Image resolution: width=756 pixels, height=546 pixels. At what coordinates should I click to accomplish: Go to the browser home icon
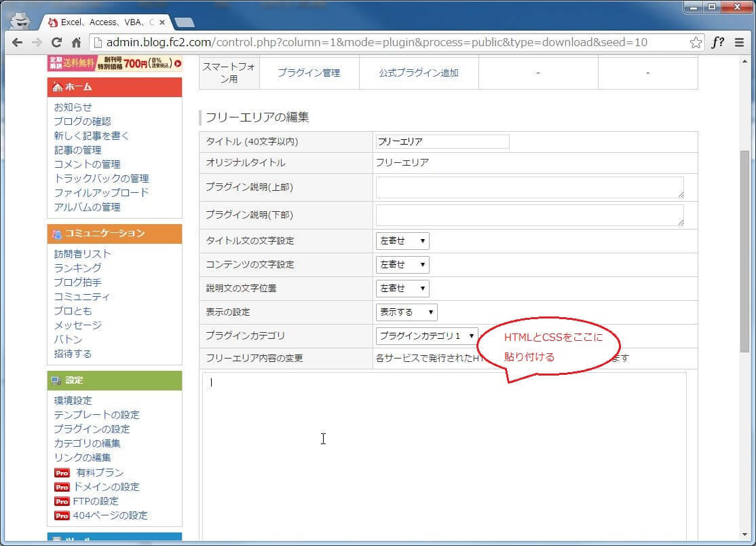tap(76, 42)
